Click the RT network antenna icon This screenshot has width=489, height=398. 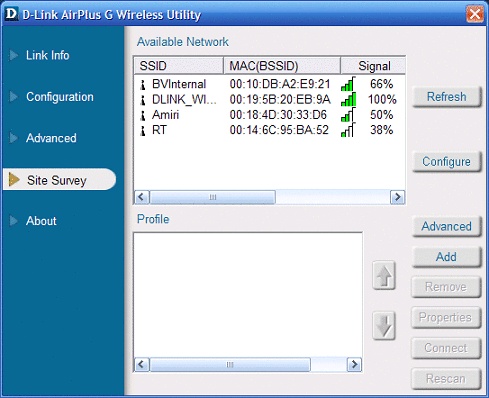pos(143,131)
